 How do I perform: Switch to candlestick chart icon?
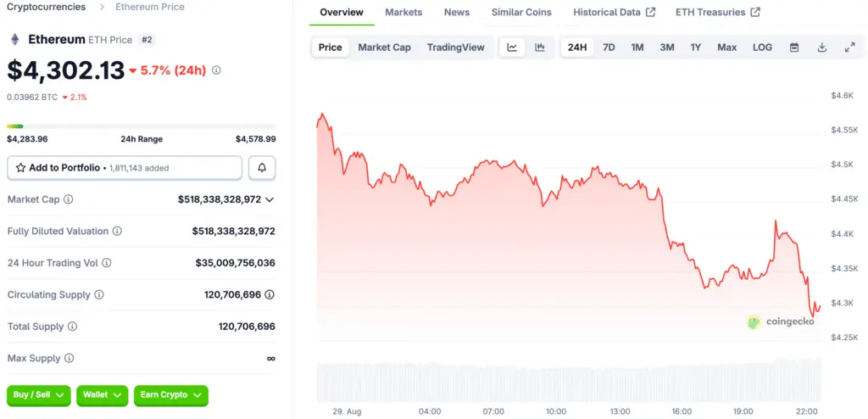[x=540, y=47]
